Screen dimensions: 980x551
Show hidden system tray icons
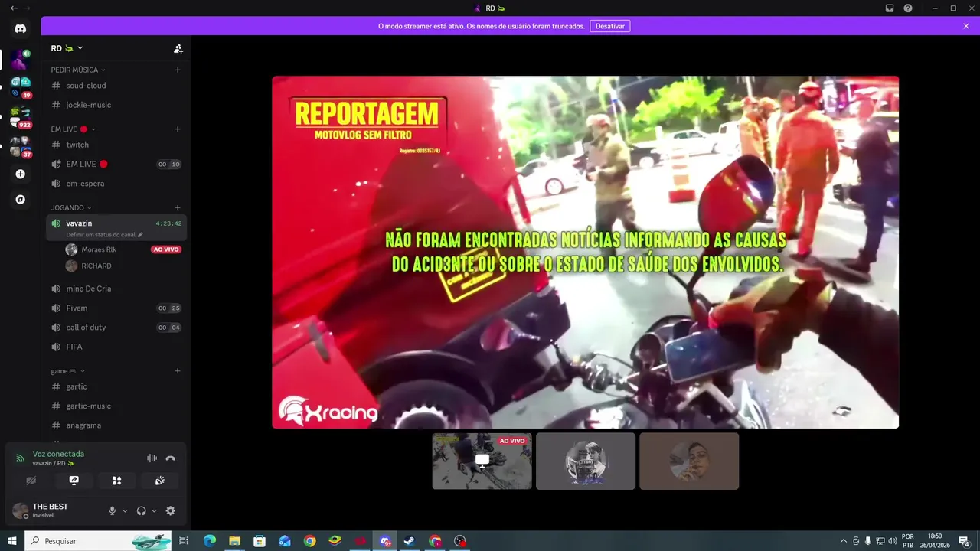[x=844, y=541]
